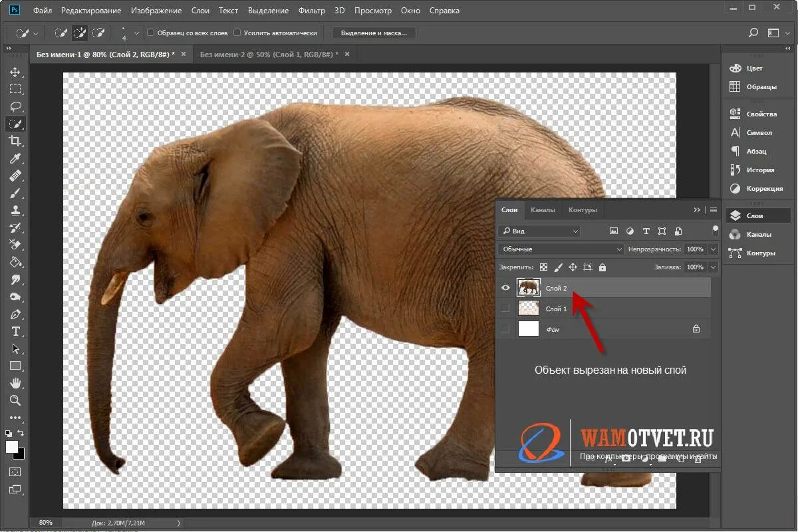Screen dimensions: 798x532
Task: Open the Заливка slider dropdown arrow
Action: point(714,267)
